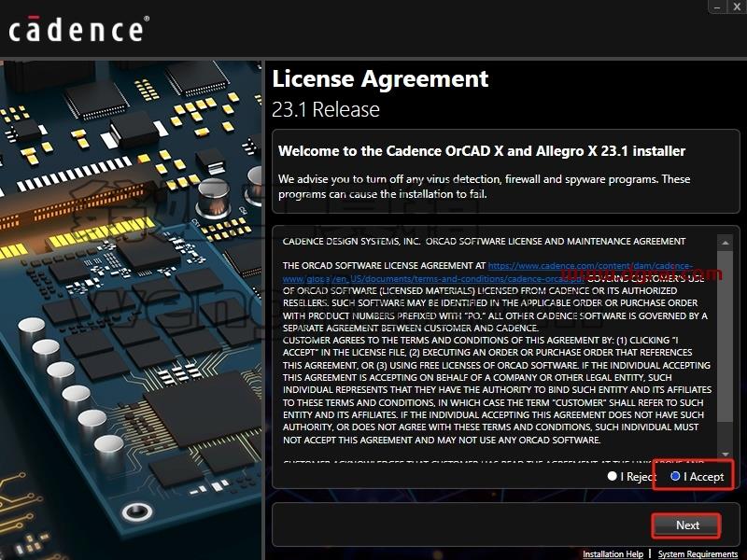Image resolution: width=747 pixels, height=560 pixels.
Task: Click the circuit board image panel
Action: coord(131,310)
